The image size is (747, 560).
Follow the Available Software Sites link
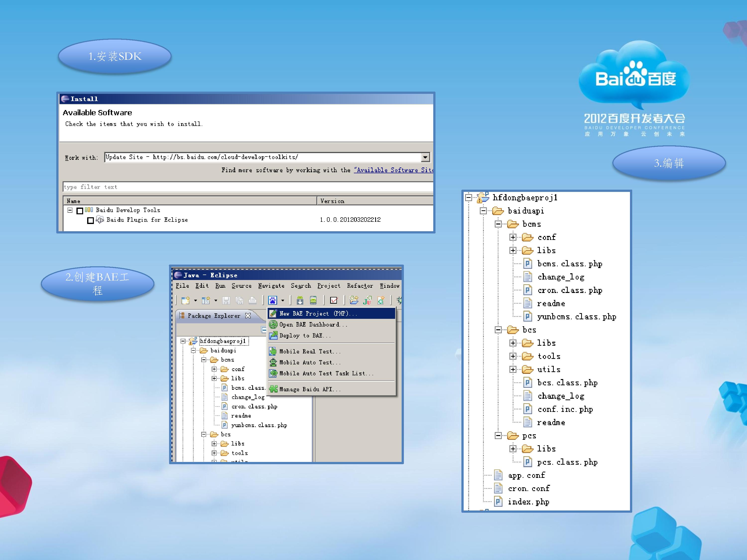[394, 170]
